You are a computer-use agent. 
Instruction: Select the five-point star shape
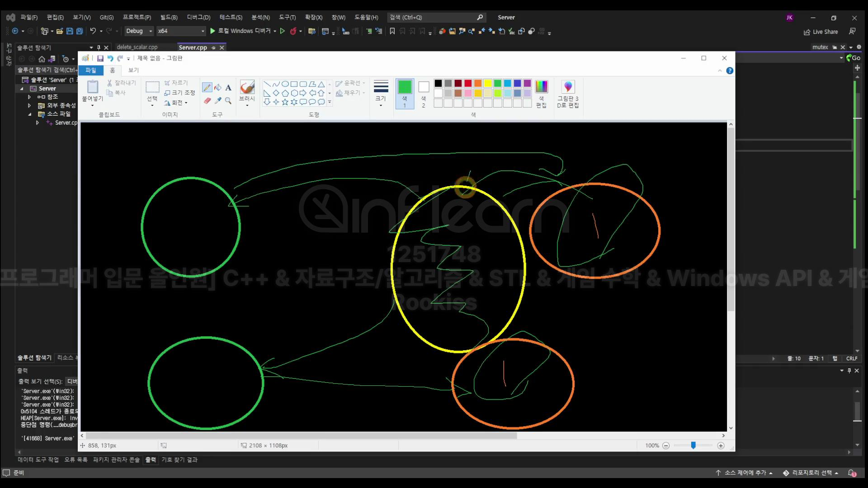point(285,102)
